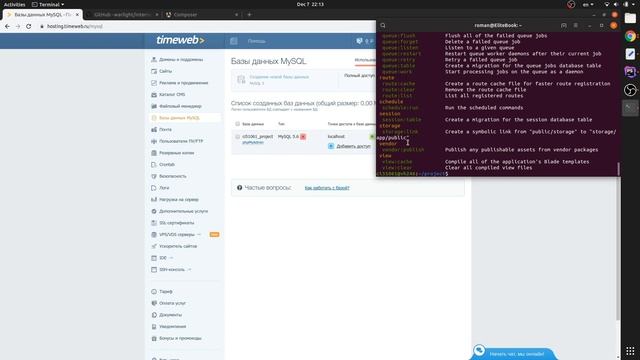Open the Как работать с базой link
The width and height of the screenshot is (640, 360).
click(x=327, y=188)
